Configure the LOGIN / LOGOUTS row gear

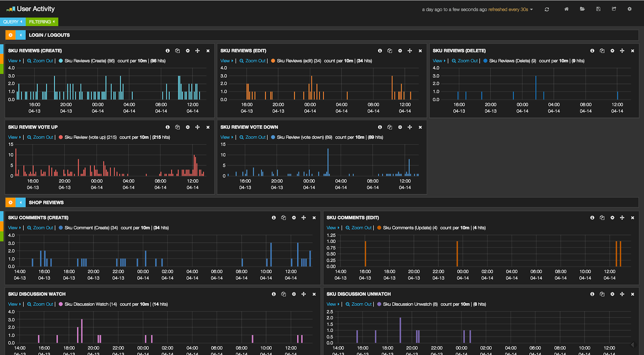pos(10,35)
